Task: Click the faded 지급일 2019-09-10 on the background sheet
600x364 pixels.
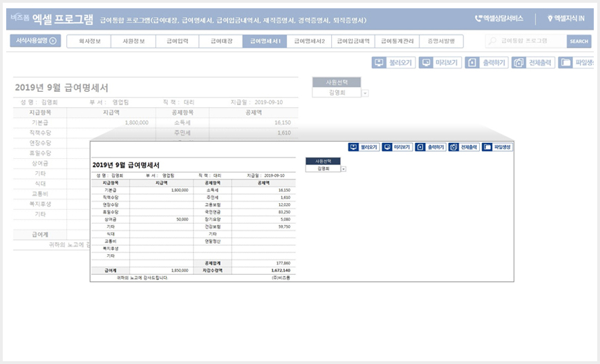Action: coord(256,102)
